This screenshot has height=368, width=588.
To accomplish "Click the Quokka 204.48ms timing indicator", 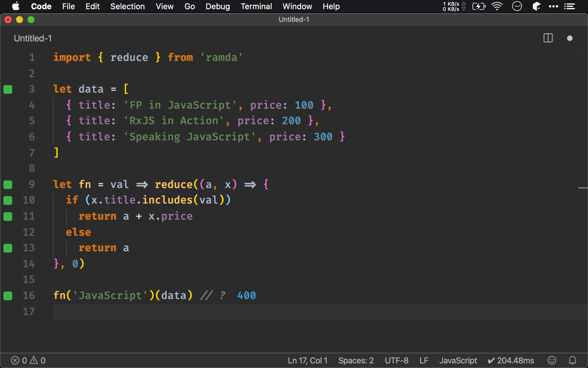I will point(511,361).
